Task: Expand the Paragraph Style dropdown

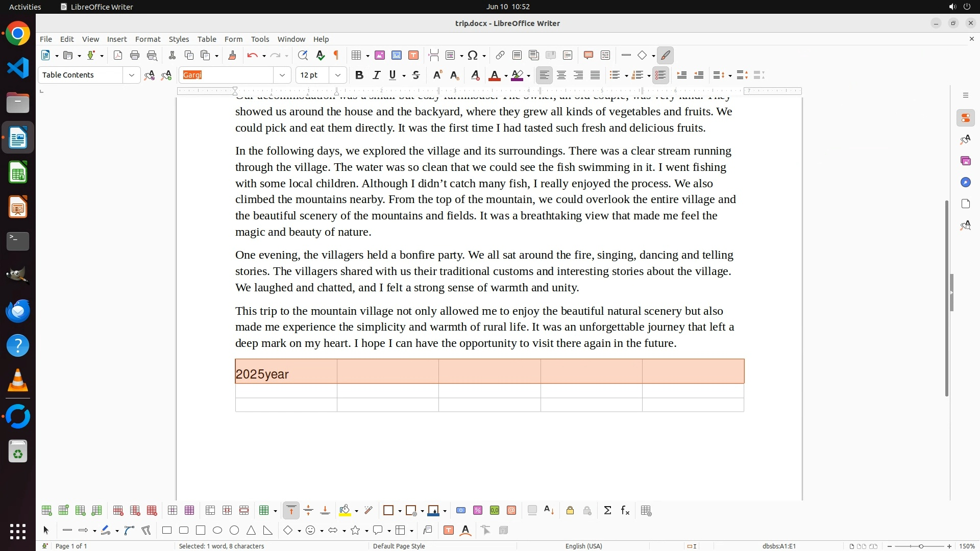Action: [x=132, y=76]
